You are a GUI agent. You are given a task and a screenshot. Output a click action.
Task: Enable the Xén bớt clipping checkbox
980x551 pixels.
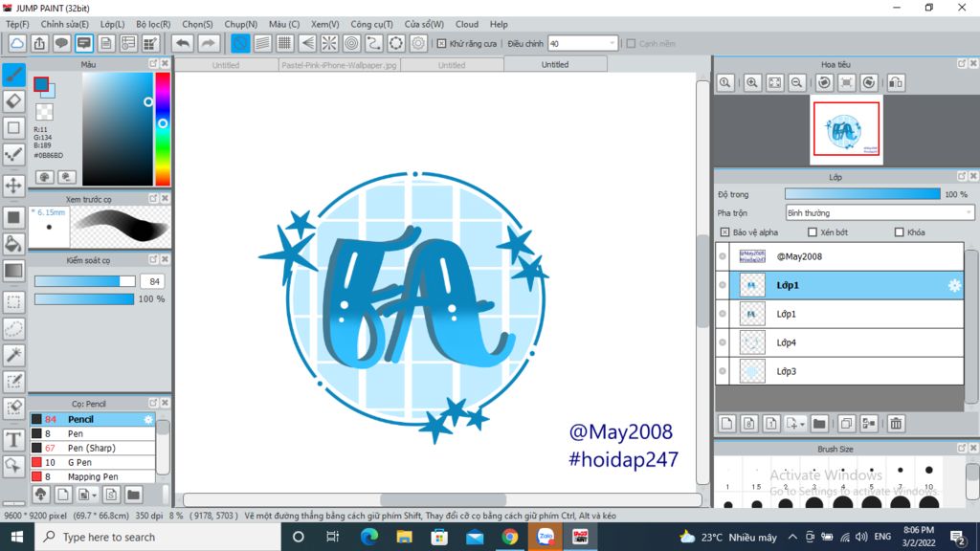click(812, 232)
